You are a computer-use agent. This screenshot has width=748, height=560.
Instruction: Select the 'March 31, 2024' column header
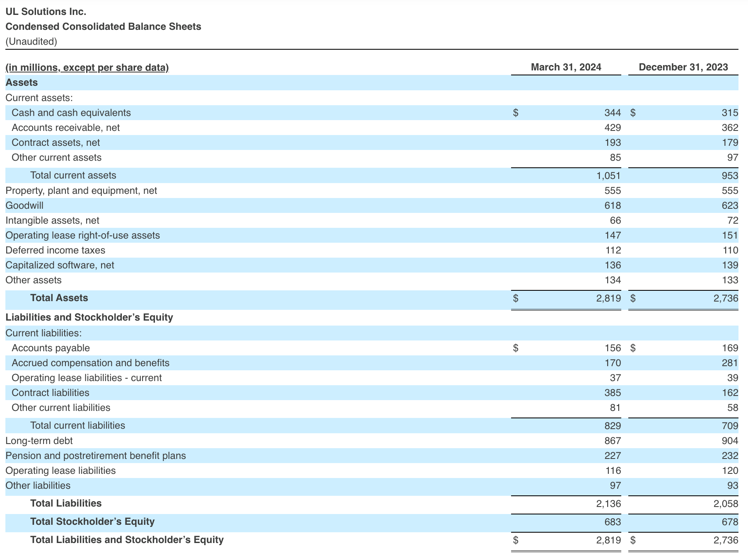[x=566, y=67]
